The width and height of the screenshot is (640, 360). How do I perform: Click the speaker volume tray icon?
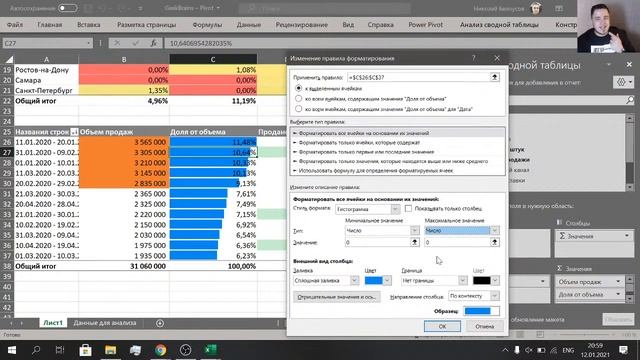529,350
